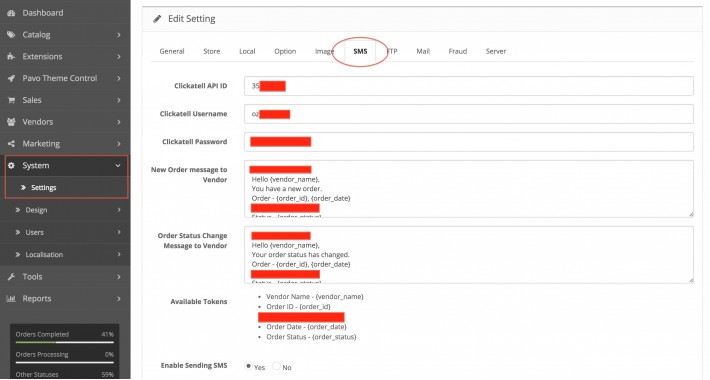
Task: Click the Order Status Change Message textarea
Action: coord(469,255)
